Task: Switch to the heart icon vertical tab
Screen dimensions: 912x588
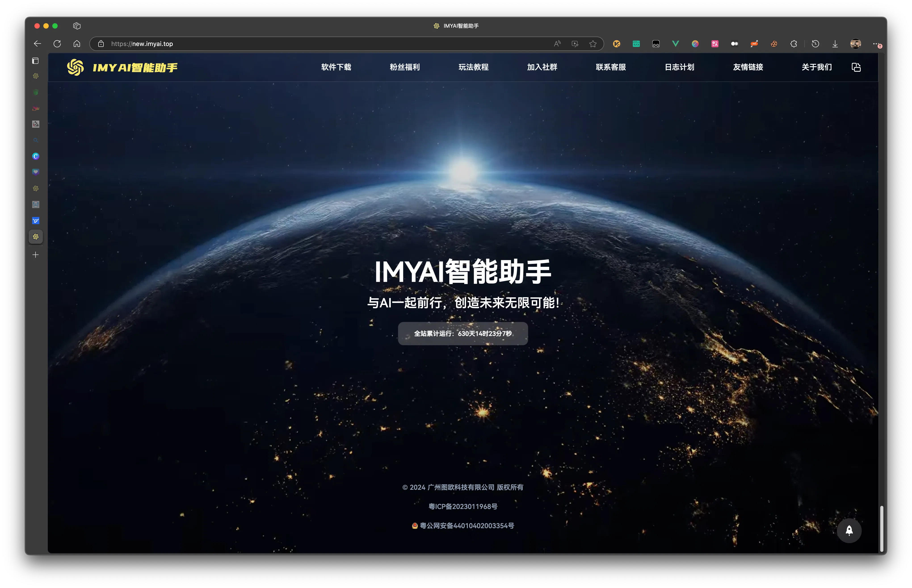Action: (x=36, y=172)
